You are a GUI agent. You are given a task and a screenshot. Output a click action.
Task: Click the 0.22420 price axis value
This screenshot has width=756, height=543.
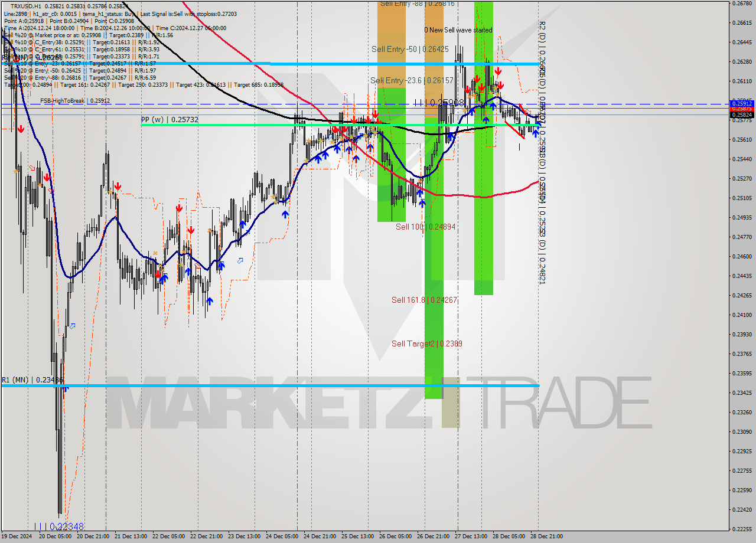(742, 510)
